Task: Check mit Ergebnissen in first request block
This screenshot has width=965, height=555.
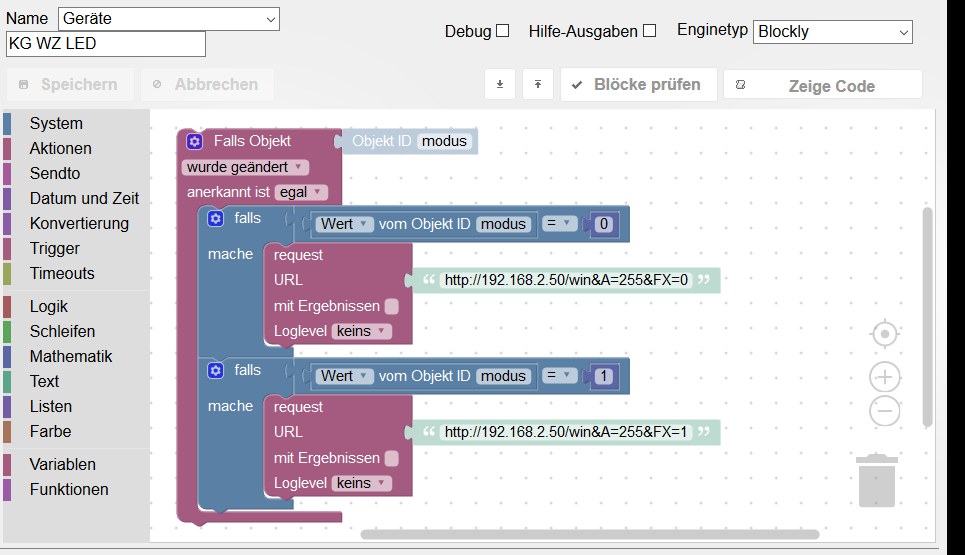Action: pyautogui.click(x=391, y=306)
